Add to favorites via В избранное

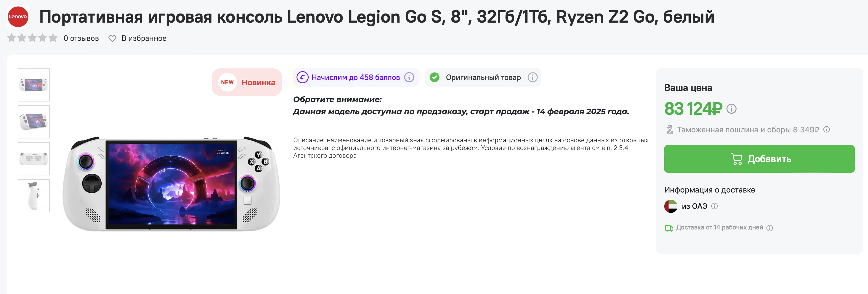tap(144, 38)
